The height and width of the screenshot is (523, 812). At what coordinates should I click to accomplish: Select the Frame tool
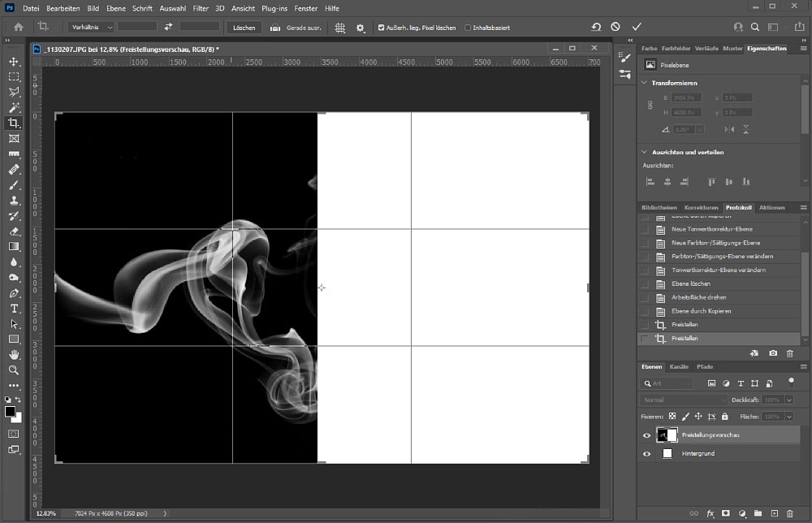pyautogui.click(x=14, y=139)
